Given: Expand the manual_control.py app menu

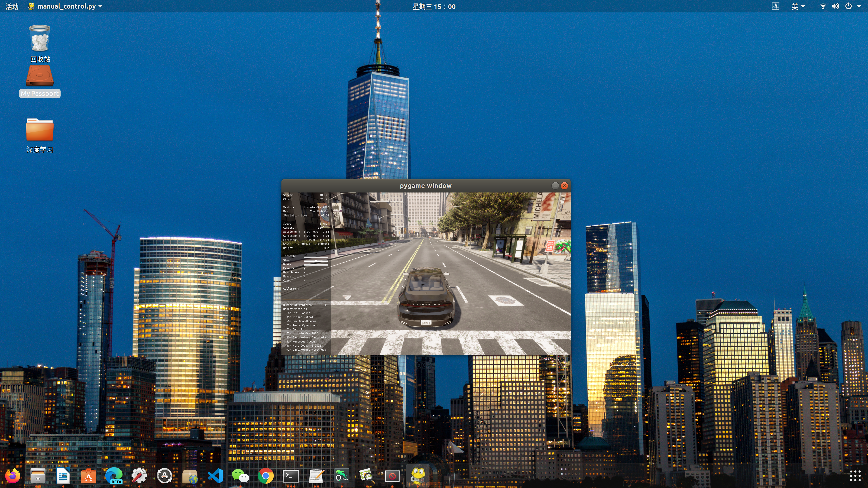Looking at the screenshot, I should coord(66,6).
